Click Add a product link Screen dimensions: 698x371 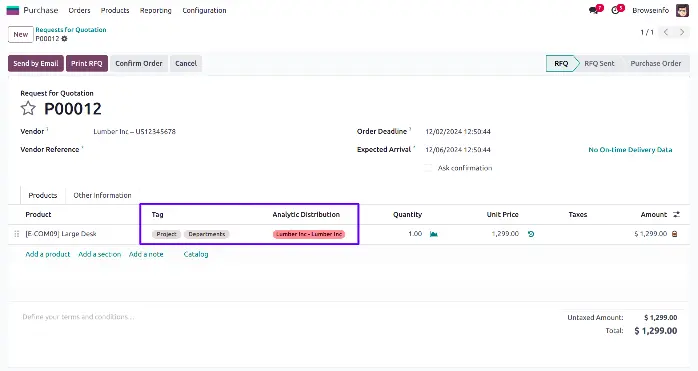pyautogui.click(x=48, y=254)
